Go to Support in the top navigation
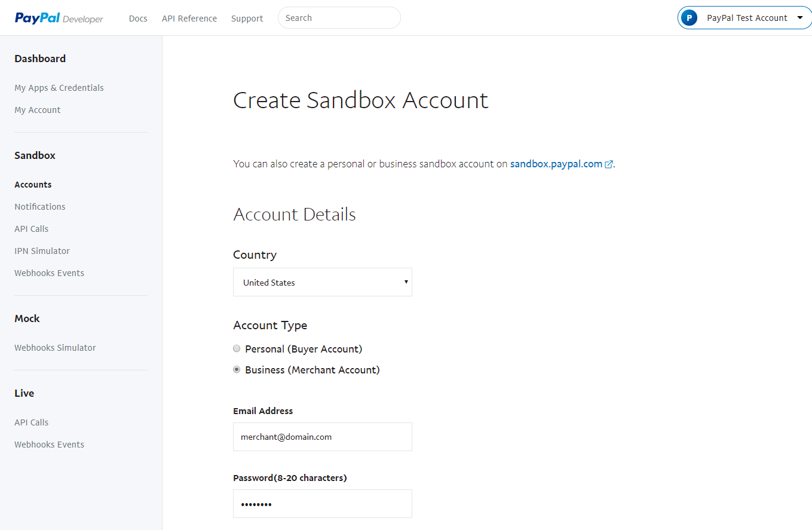 pos(247,19)
